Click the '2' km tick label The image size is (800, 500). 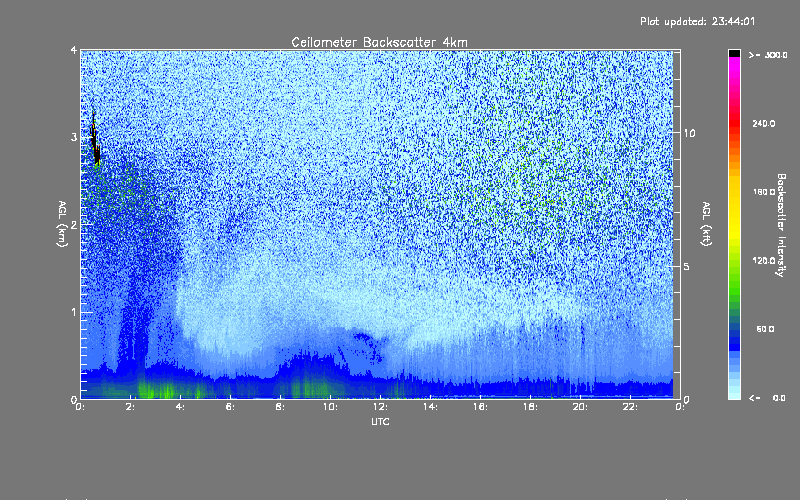pos(74,224)
